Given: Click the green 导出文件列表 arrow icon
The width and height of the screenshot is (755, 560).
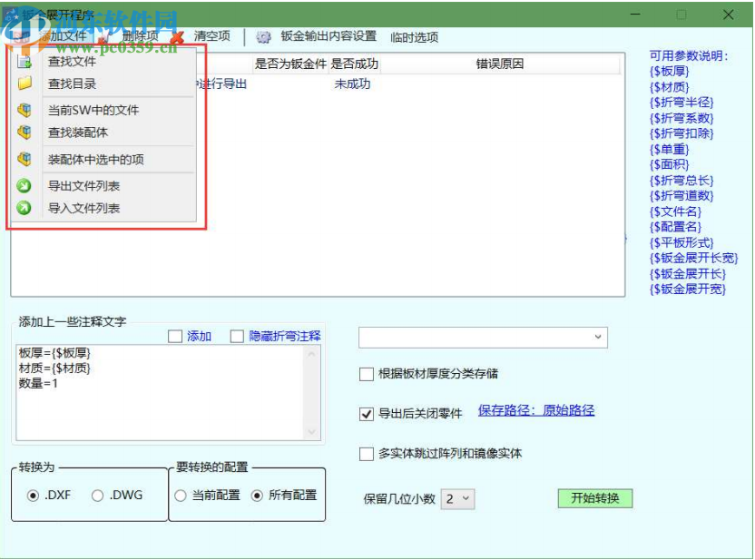Looking at the screenshot, I should (x=25, y=186).
